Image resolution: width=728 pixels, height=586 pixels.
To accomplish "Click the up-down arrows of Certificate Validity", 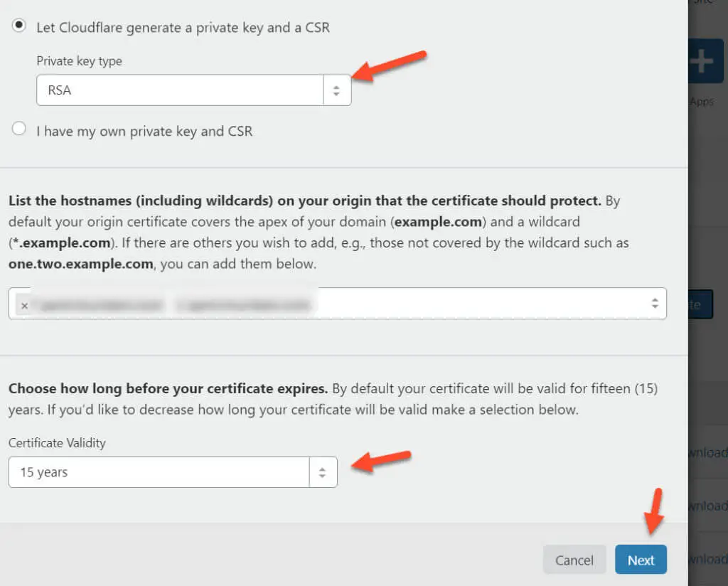I will pos(322,472).
